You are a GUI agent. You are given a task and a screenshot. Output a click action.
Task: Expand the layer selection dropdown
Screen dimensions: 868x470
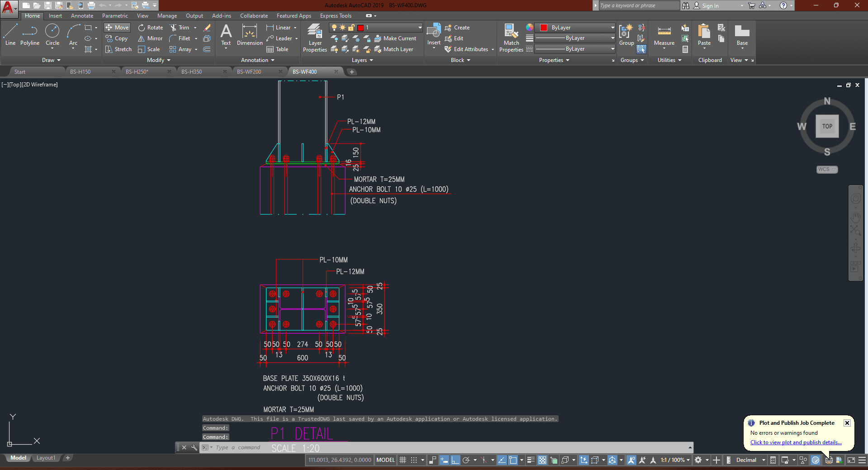coord(420,28)
